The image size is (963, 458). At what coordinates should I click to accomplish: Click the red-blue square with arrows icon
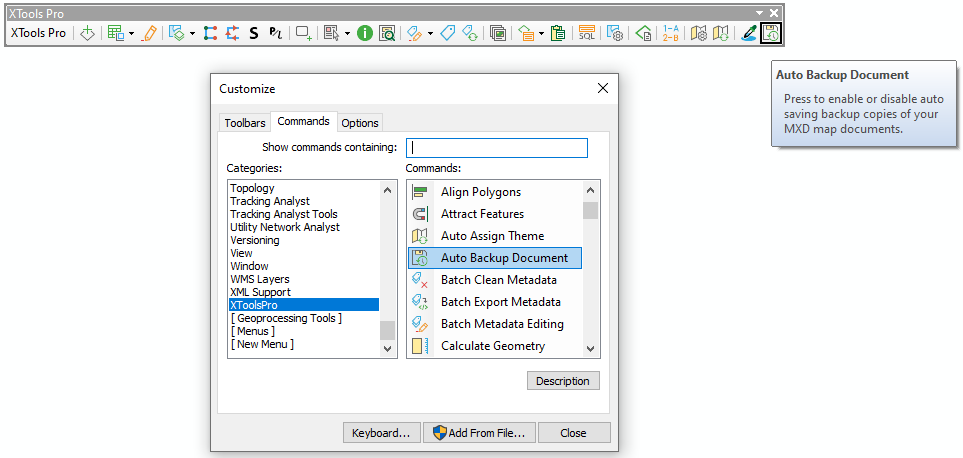click(x=232, y=33)
